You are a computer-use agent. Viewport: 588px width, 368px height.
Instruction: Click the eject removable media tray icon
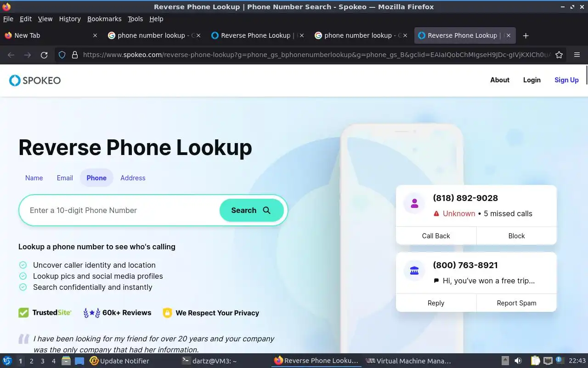pos(505,361)
